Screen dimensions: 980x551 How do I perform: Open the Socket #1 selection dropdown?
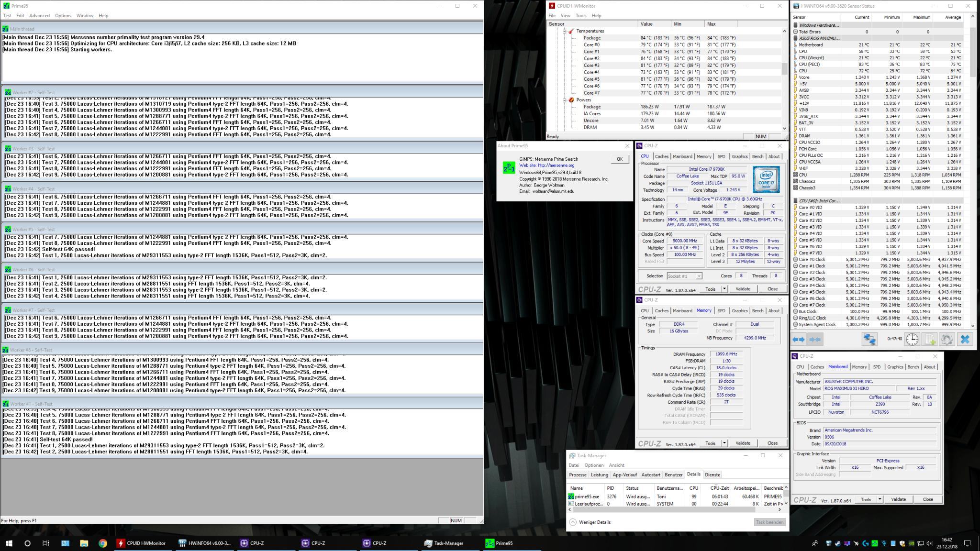coord(684,276)
